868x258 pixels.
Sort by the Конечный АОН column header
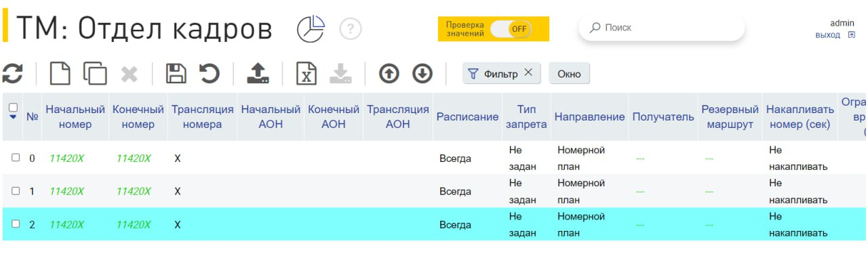point(333,116)
